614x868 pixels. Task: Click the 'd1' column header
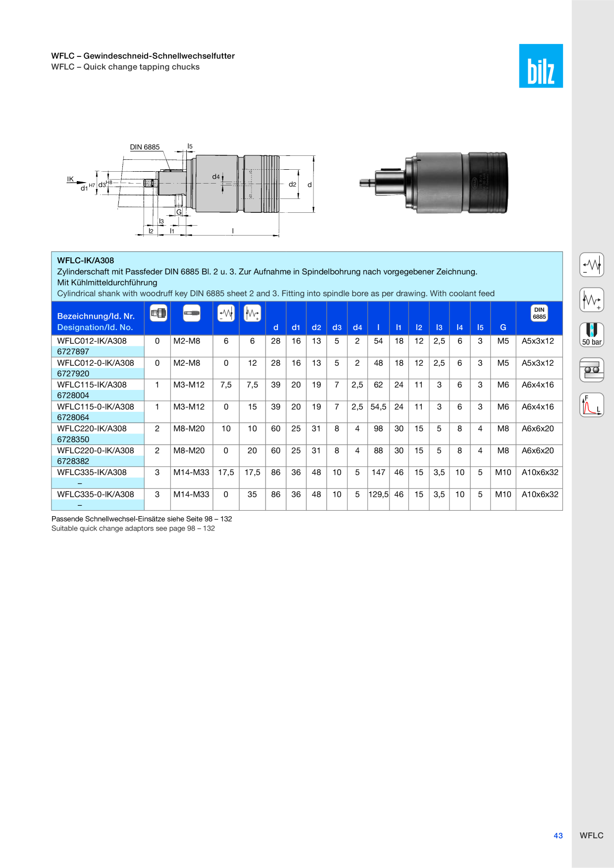pos(296,327)
